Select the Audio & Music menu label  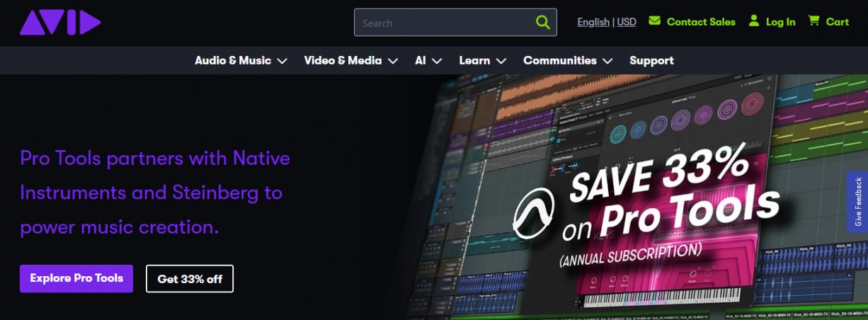tap(233, 61)
